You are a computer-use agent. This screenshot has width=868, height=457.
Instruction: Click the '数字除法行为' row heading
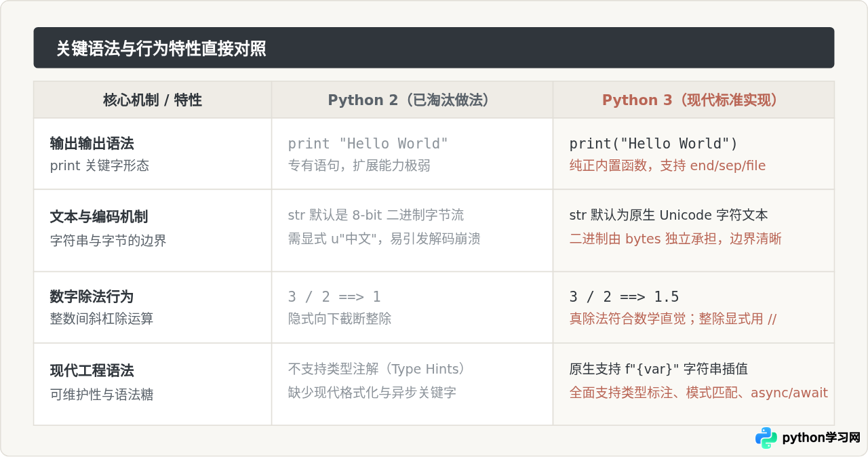(92, 297)
